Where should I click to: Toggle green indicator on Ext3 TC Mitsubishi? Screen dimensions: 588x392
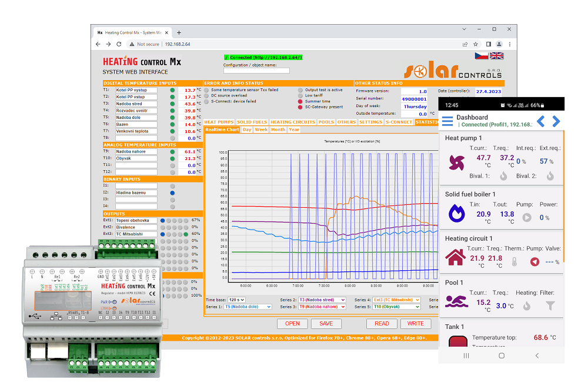(186, 234)
